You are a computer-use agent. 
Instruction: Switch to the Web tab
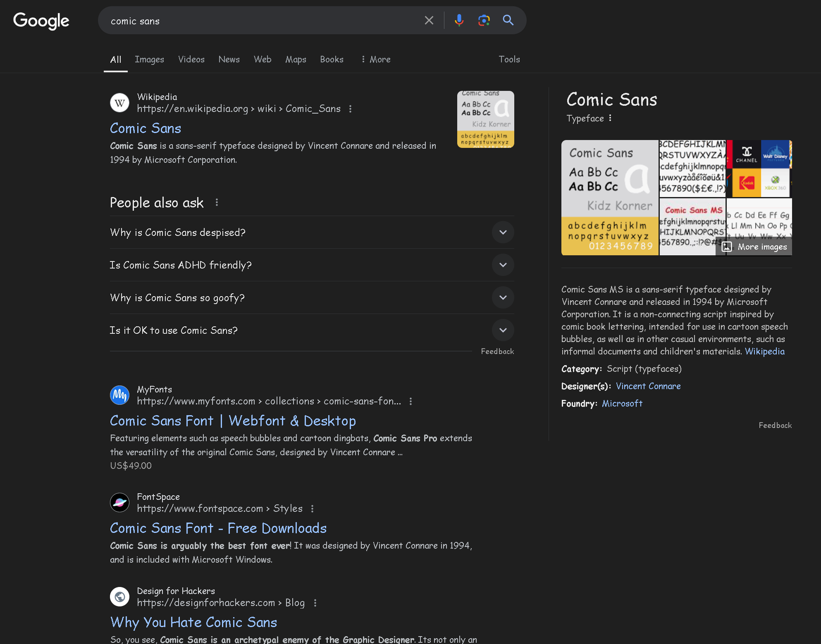tap(263, 59)
